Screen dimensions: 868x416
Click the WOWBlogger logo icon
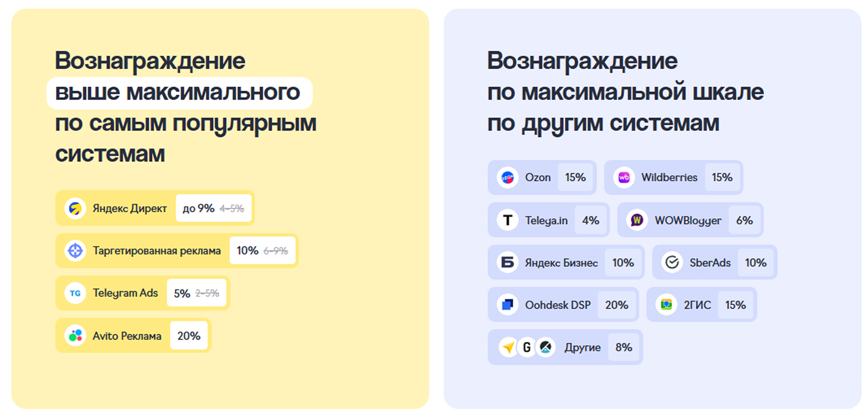637,220
